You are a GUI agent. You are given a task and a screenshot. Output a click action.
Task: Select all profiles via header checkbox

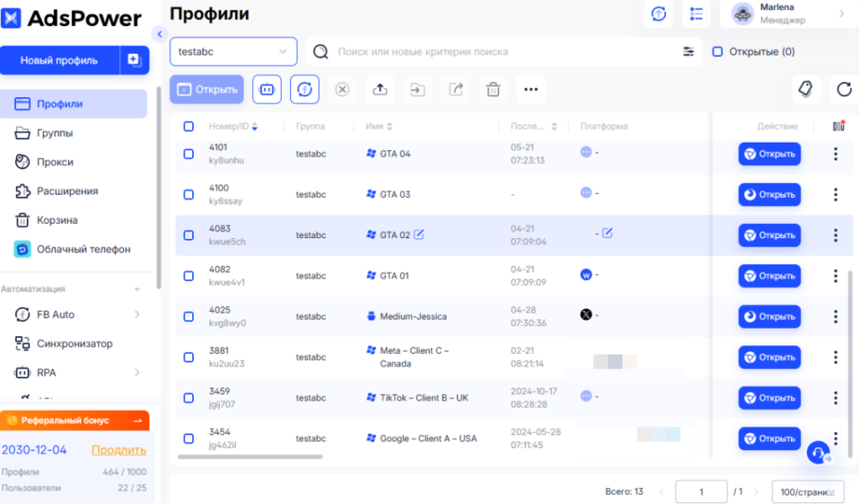click(189, 127)
